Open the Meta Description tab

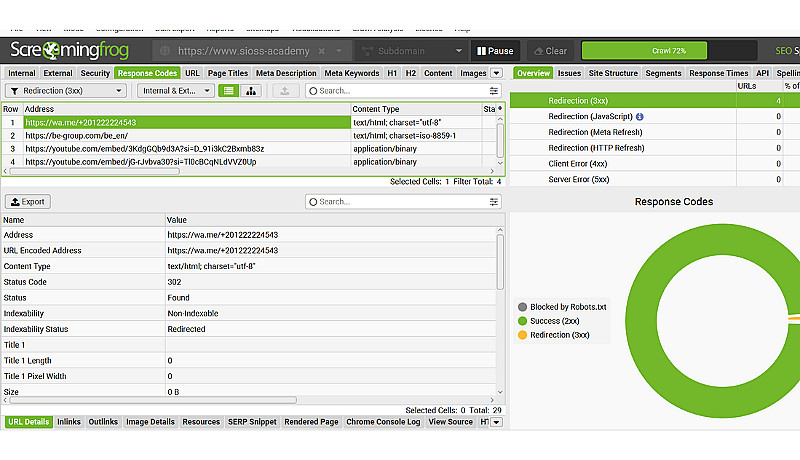pos(286,73)
